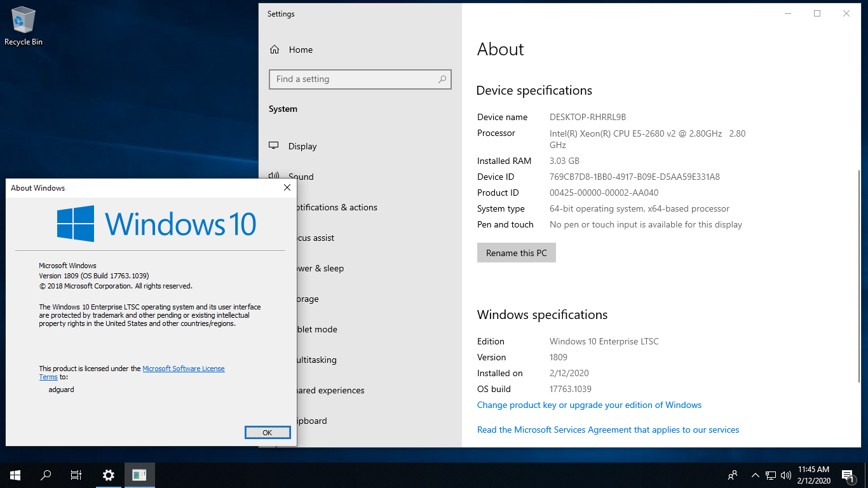The image size is (868, 488).
Task: Show hidden tray icons chevron
Action: click(756, 475)
